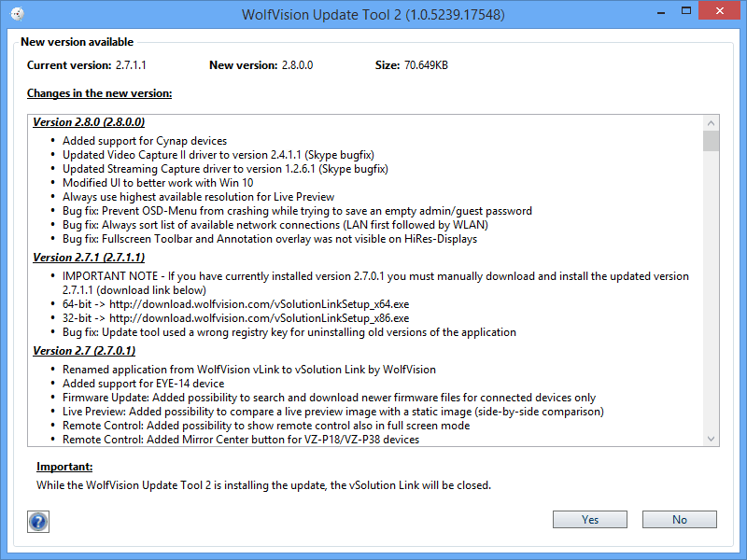Confirm the update with Yes button
747x560 pixels.
(x=590, y=520)
